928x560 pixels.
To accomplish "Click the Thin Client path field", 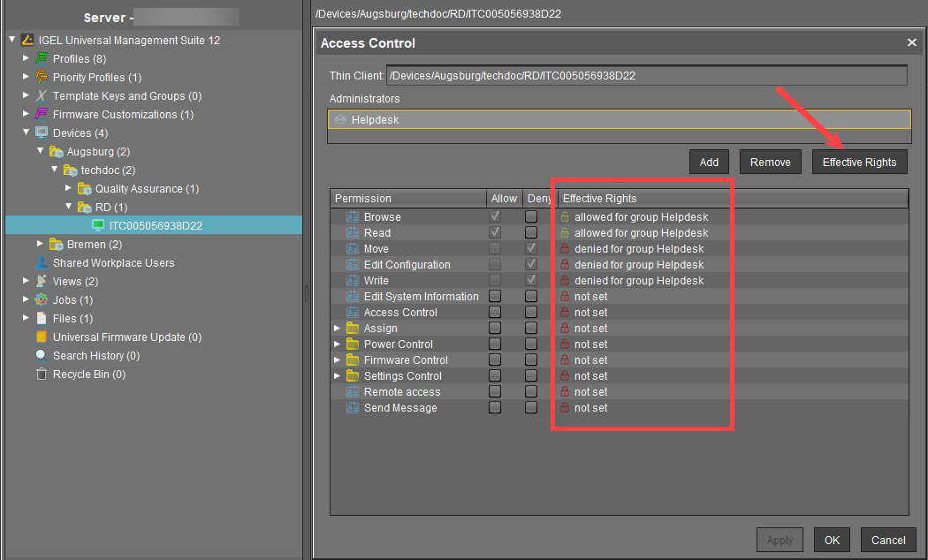I will click(647, 76).
